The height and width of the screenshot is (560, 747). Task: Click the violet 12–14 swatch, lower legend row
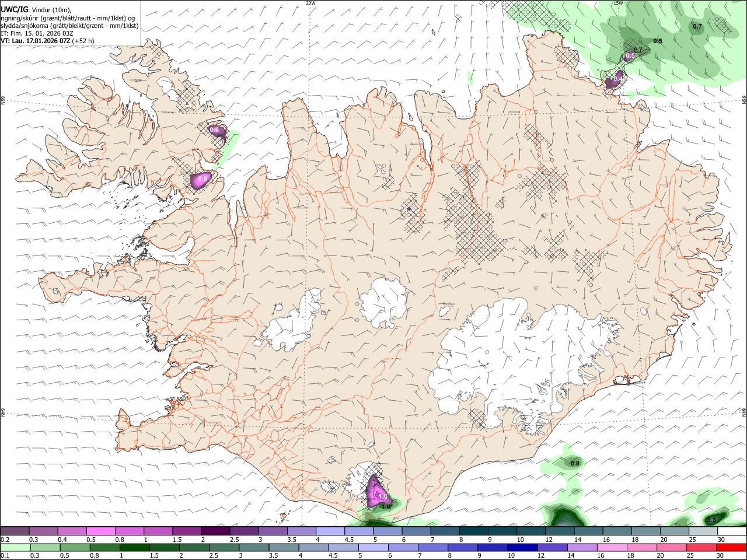pyautogui.click(x=553, y=548)
